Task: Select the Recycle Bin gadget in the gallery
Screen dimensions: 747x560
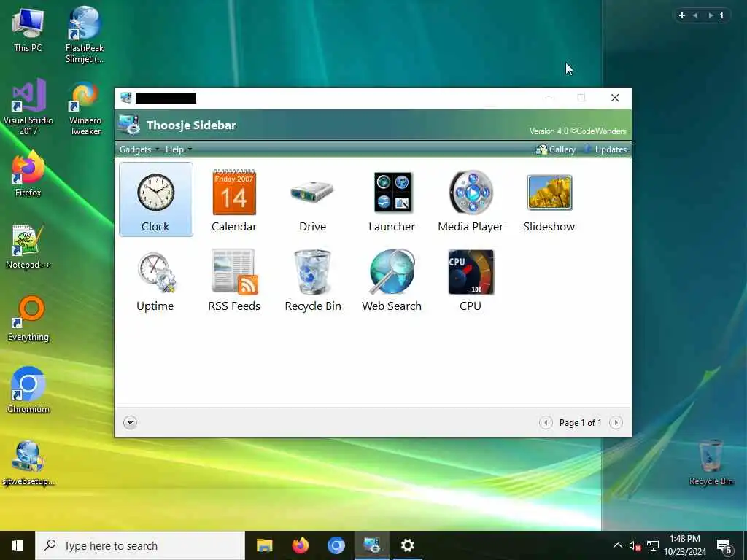Action: click(312, 279)
